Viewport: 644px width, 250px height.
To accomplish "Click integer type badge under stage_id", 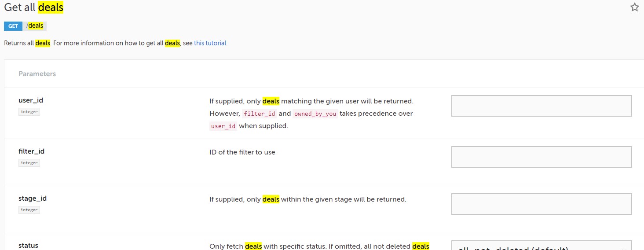I will [29, 210].
